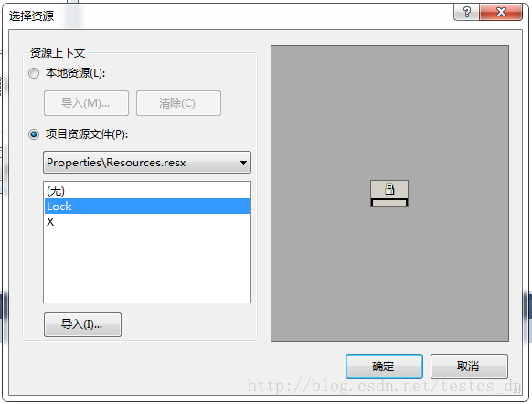Click the resize grip at dialog corner
This screenshot has width=532, height=404.
(x=517, y=389)
